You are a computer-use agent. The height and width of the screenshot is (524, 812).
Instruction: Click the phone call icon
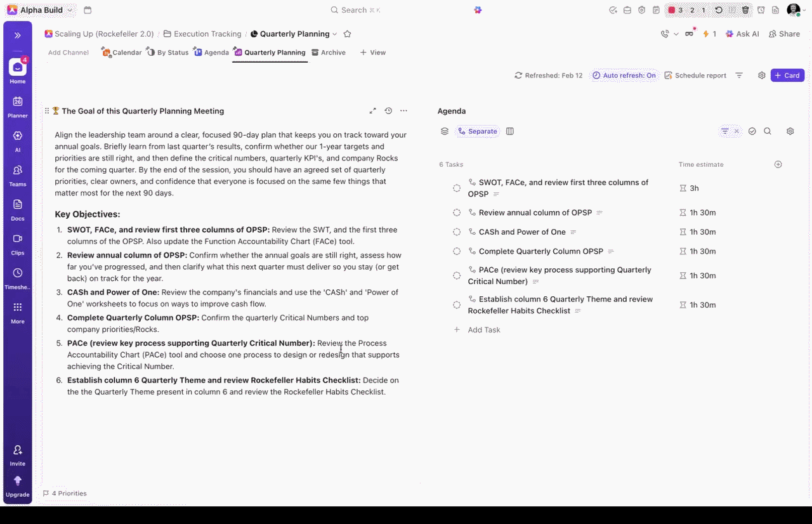click(665, 34)
